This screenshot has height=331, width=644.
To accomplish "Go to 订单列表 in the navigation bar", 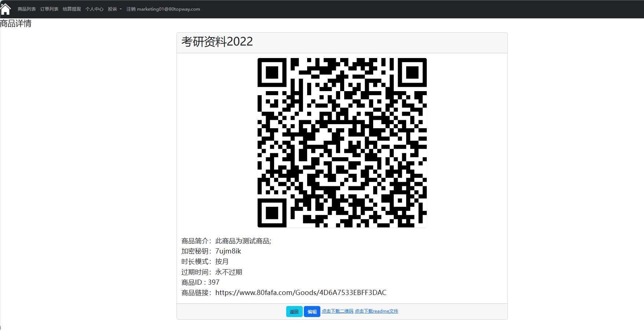I will click(x=49, y=9).
